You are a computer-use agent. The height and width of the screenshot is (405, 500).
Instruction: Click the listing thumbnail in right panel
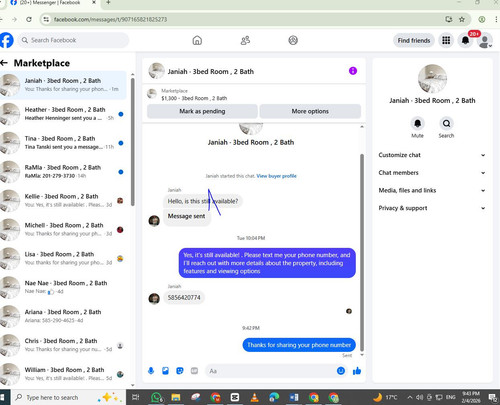point(432,79)
